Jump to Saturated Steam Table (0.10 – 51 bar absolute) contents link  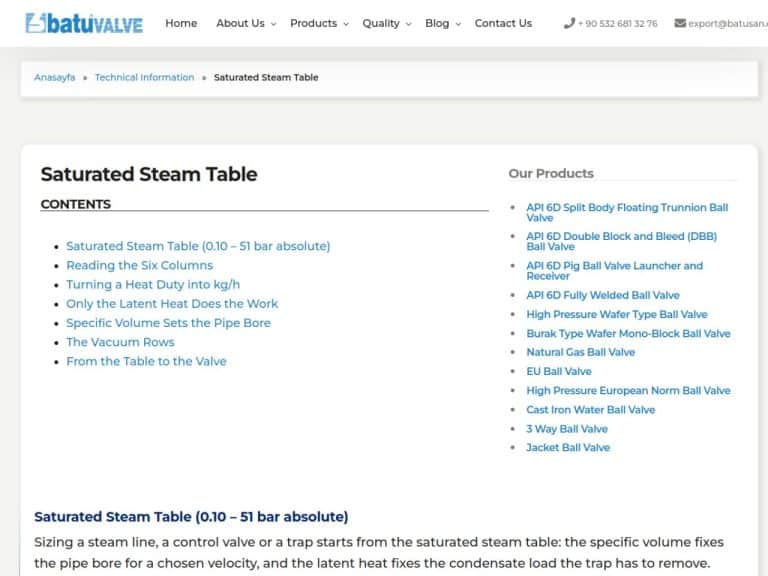click(x=198, y=246)
